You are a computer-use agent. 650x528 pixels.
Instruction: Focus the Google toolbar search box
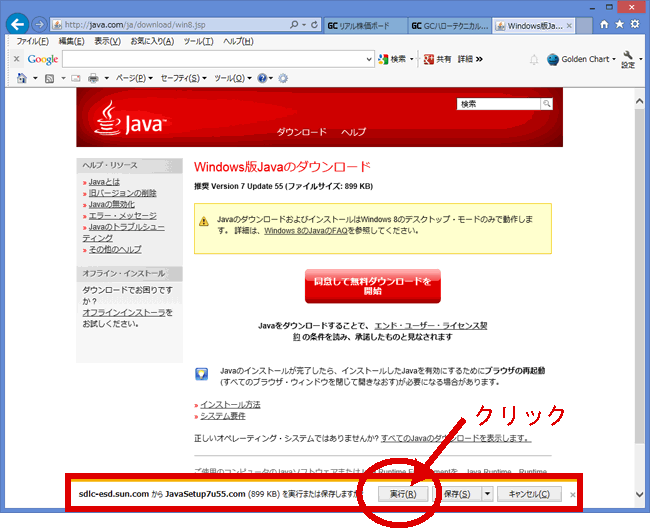pos(213,59)
